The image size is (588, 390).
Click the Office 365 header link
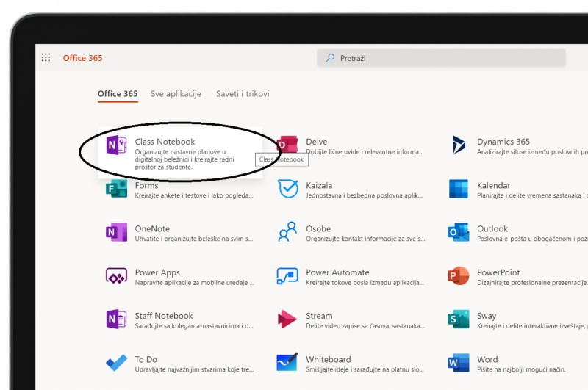(x=82, y=58)
